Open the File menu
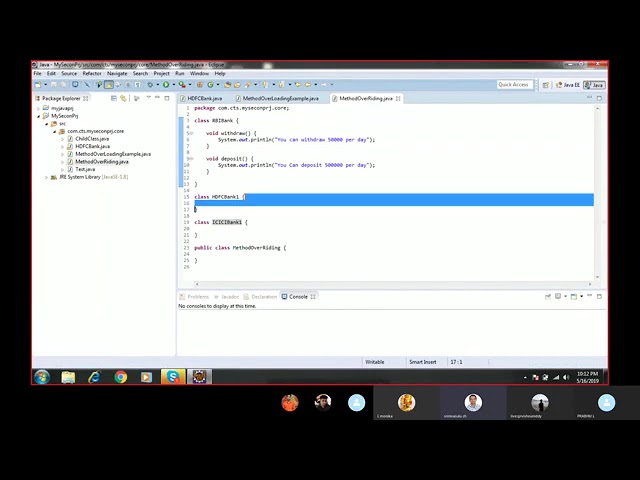The height and width of the screenshot is (480, 640). tap(38, 73)
